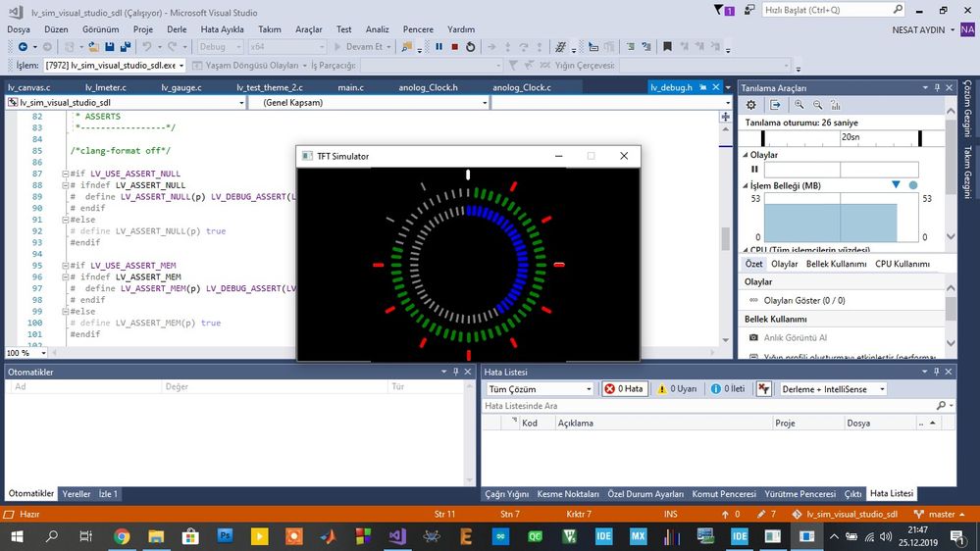
Task: Toggle the 0 Uyarı warnings filter
Action: coord(676,388)
